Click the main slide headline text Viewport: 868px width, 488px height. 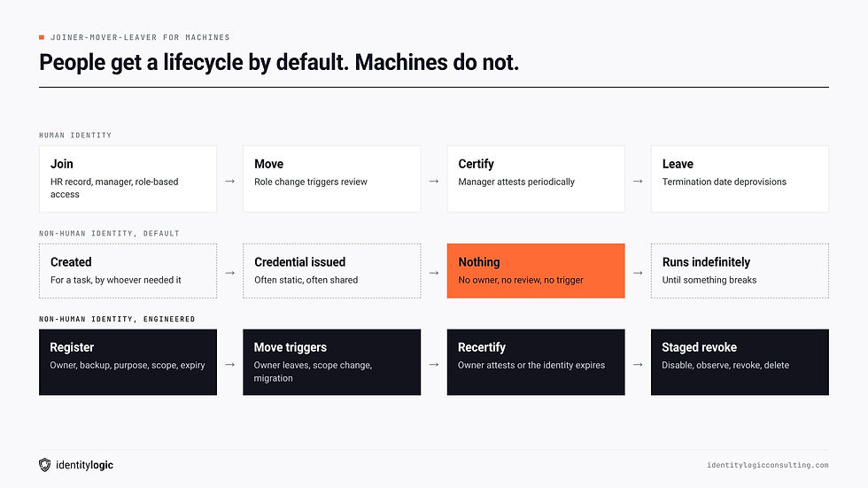click(279, 63)
